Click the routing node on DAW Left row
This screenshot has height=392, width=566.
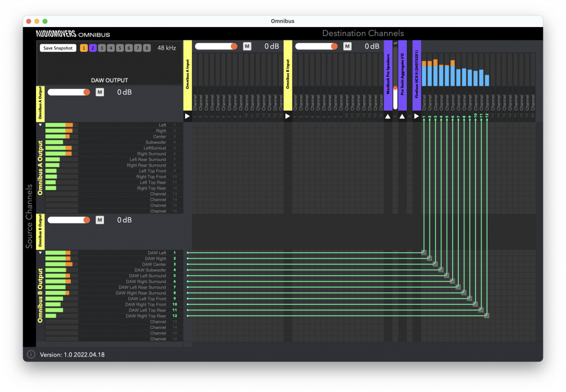pyautogui.click(x=424, y=253)
